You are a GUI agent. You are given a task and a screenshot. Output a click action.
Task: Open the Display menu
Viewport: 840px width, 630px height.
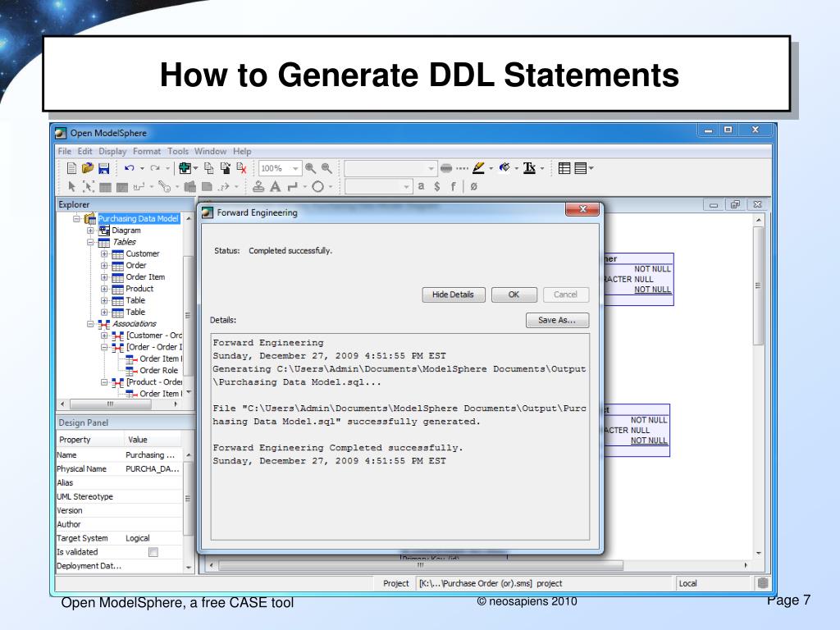coord(112,152)
